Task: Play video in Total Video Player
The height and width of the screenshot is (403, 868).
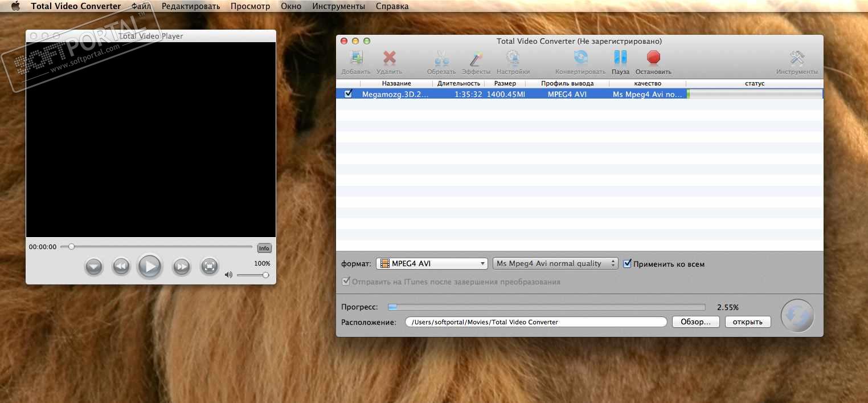Action: tap(150, 266)
